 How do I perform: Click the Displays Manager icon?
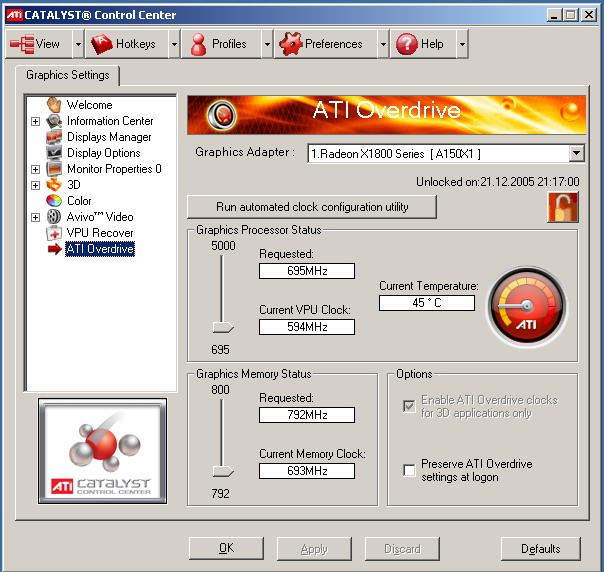point(54,137)
